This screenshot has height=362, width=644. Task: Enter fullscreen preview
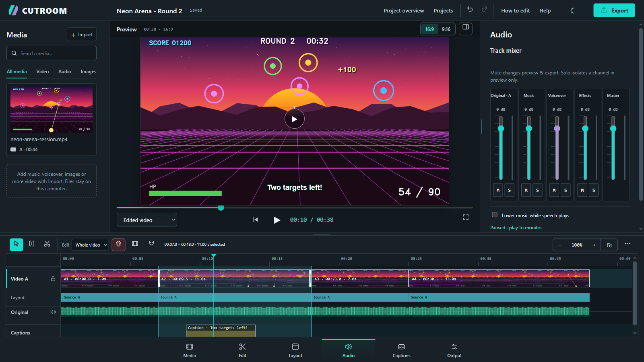coord(466,217)
